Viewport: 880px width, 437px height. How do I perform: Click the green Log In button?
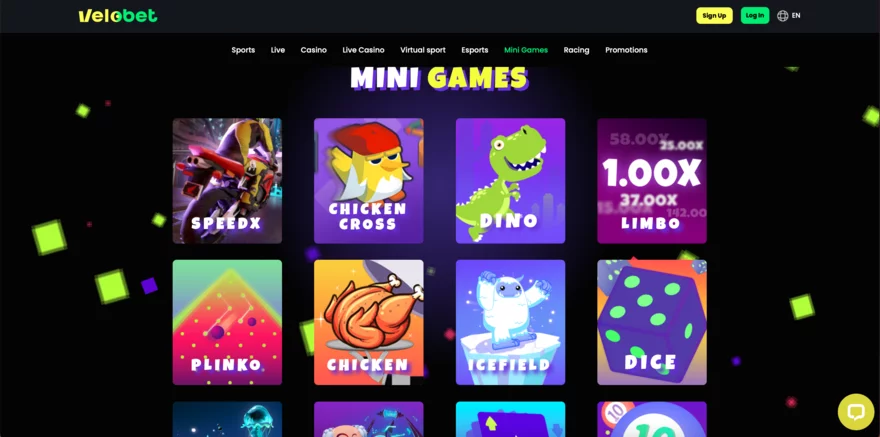pos(755,16)
